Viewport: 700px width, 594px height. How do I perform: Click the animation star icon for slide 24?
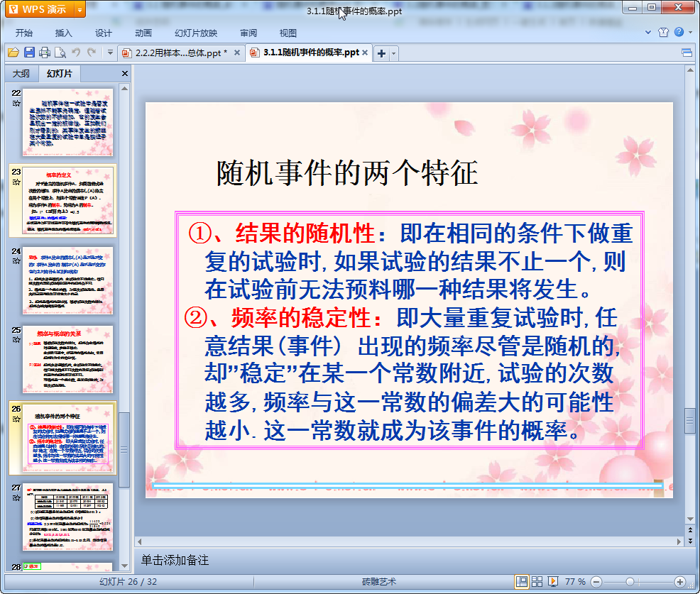[x=16, y=261]
